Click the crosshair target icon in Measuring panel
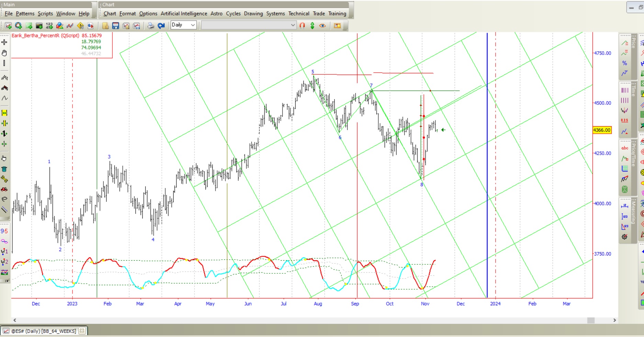Screen dimensions: 644x337 (625, 237)
